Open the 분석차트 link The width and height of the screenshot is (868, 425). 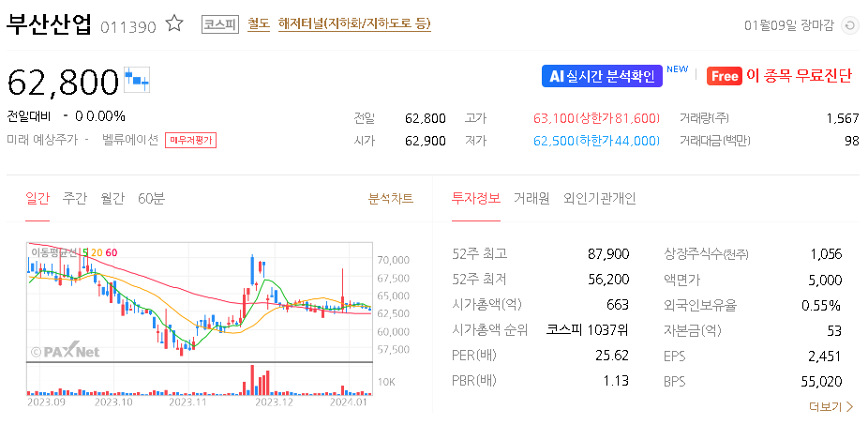coord(391,198)
